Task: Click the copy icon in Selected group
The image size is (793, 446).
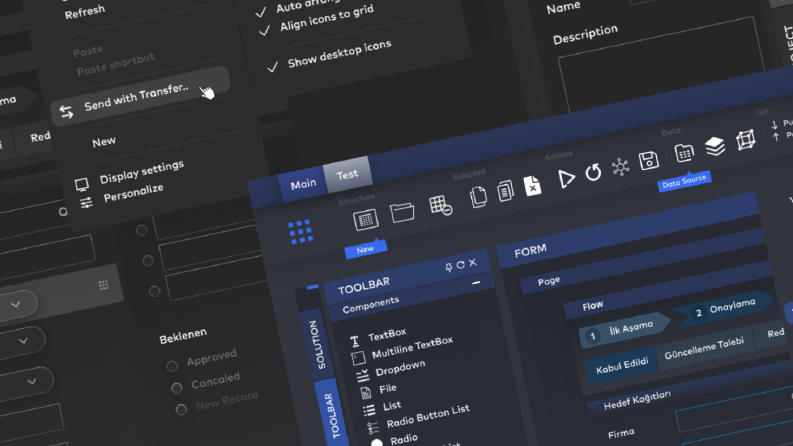Action: click(x=478, y=197)
